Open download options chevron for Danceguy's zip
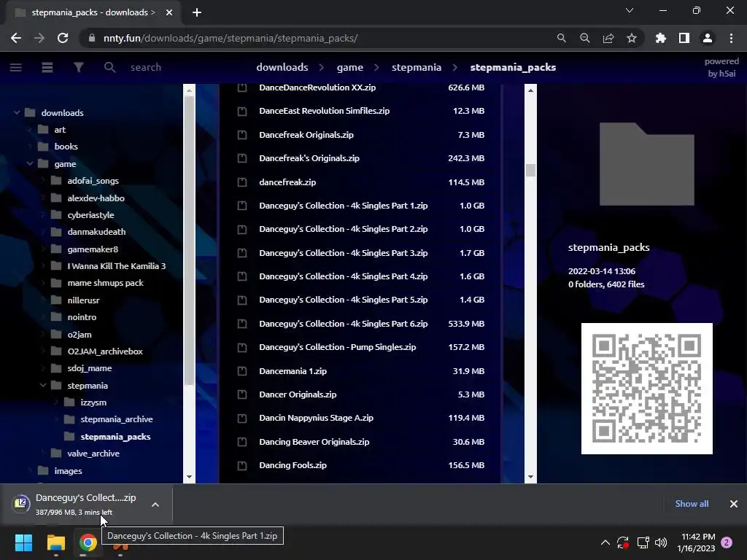The image size is (747, 560). click(155, 505)
